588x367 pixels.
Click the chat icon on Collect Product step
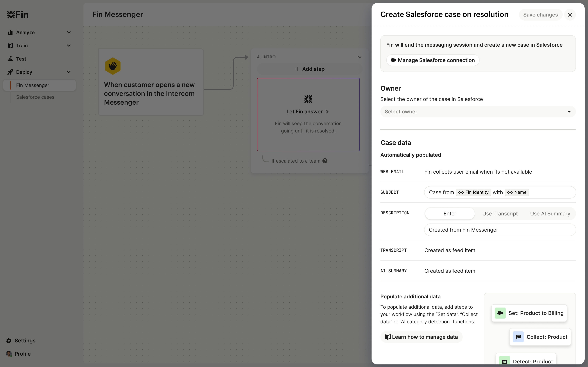click(518, 337)
